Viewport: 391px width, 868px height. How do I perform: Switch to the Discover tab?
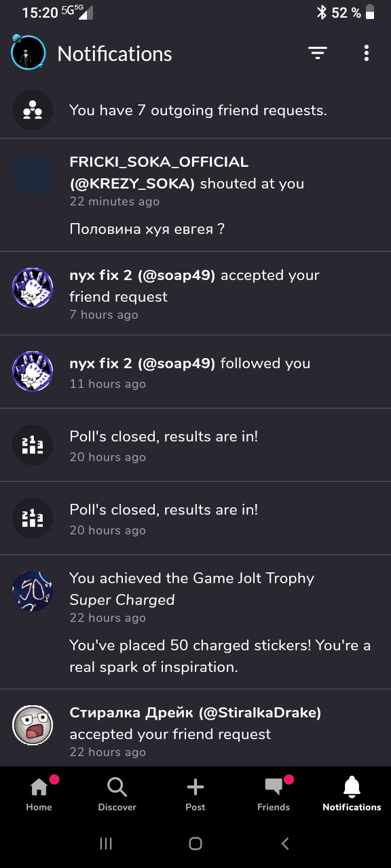pos(117,793)
